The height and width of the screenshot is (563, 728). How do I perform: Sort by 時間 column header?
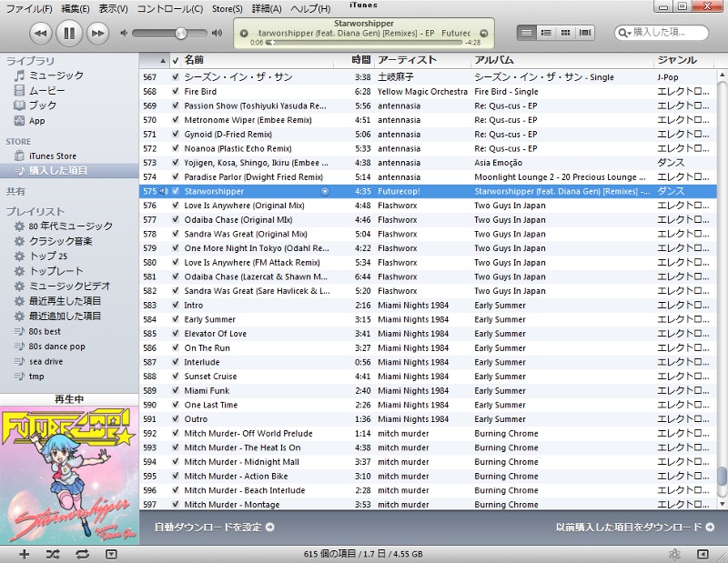click(x=355, y=60)
